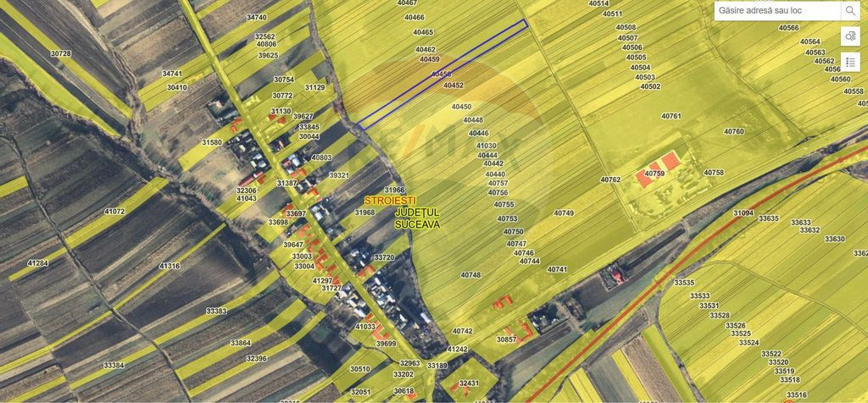Select parcel labeled 40760
The width and height of the screenshot is (868, 403).
733,131
